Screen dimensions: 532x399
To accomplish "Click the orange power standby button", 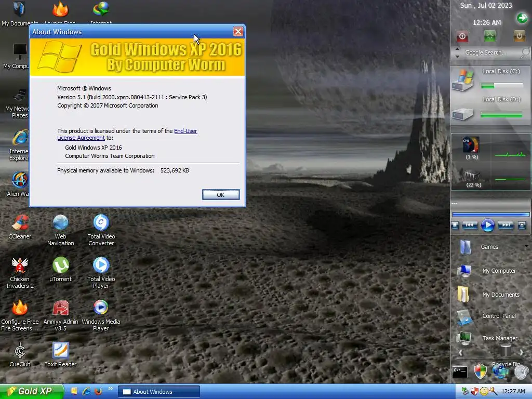I will (x=519, y=36).
